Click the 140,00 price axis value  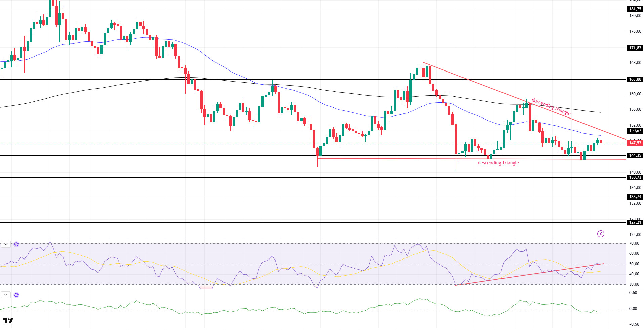635,172
